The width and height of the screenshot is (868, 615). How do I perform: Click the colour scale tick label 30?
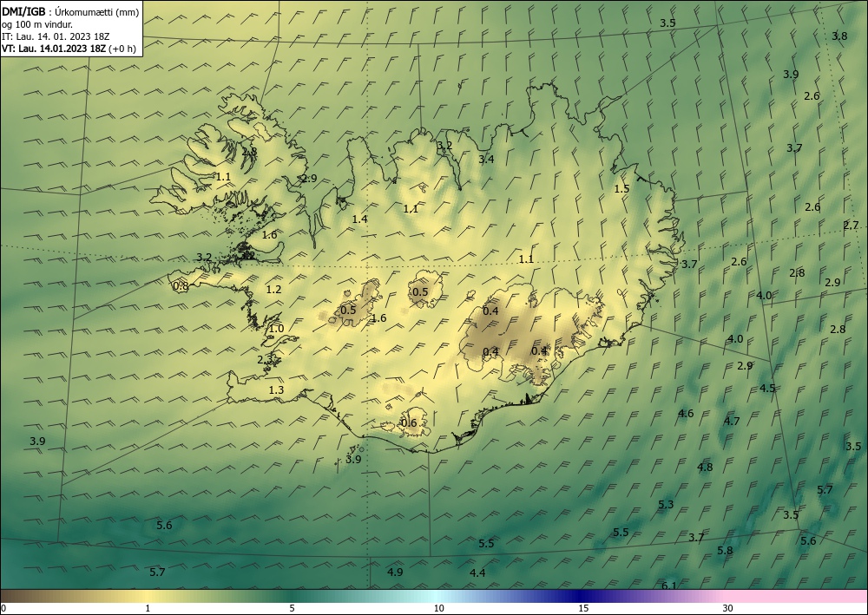728,609
